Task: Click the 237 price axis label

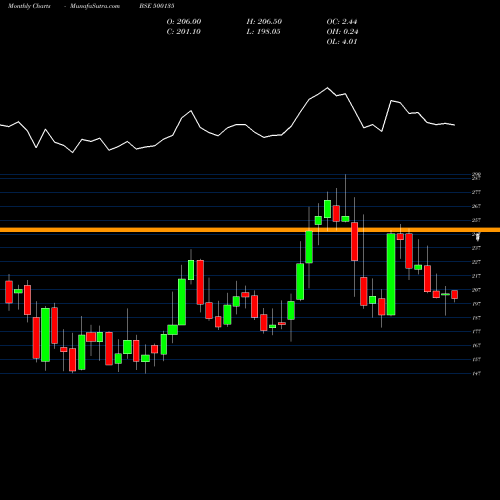Action: click(476, 248)
